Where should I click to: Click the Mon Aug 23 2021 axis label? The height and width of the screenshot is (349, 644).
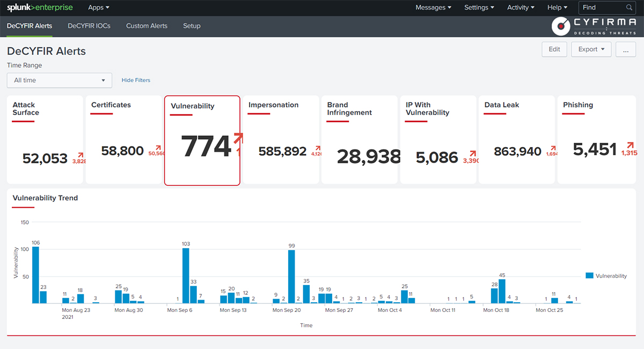tap(76, 313)
